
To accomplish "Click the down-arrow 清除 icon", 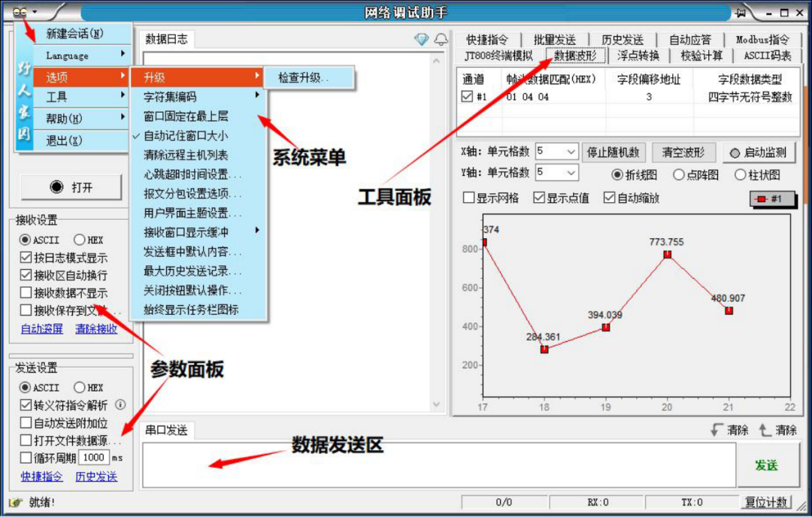I will [x=717, y=430].
